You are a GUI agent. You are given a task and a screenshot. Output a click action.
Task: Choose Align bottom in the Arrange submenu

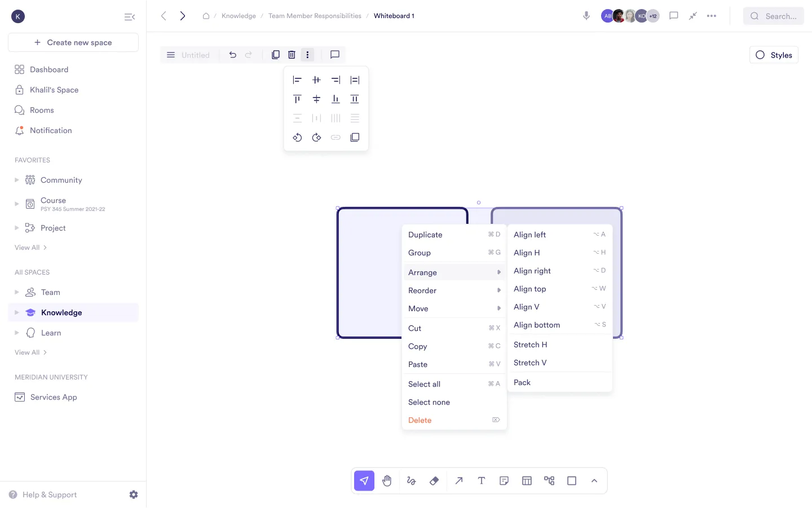pyautogui.click(x=536, y=325)
